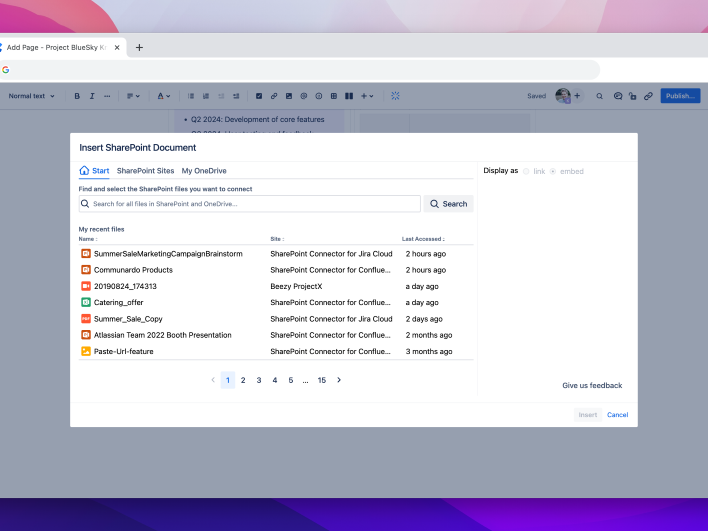
Task: Click the disabled Insert button
Action: pos(587,415)
